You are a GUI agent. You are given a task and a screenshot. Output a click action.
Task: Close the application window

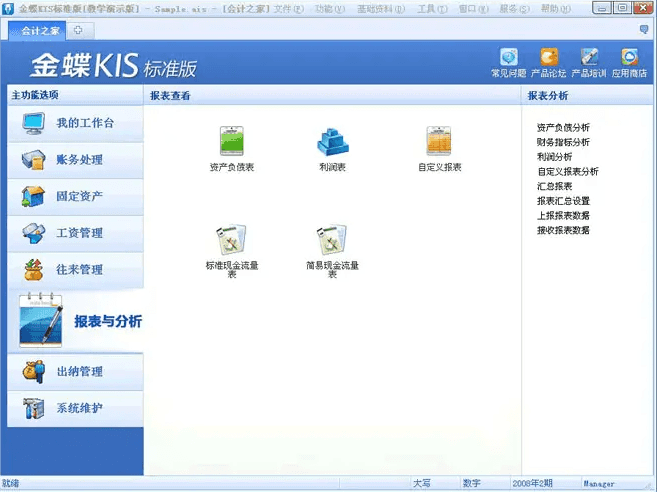click(643, 8)
